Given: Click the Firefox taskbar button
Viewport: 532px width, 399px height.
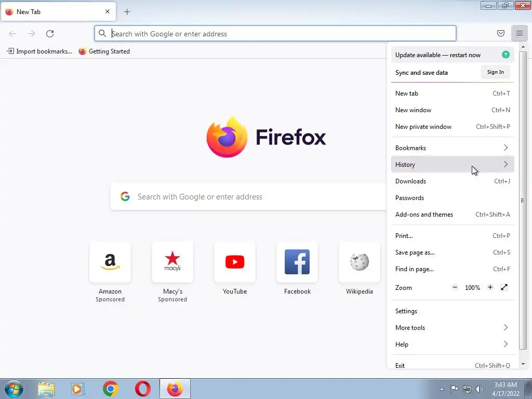Looking at the screenshot, I should [x=175, y=389].
